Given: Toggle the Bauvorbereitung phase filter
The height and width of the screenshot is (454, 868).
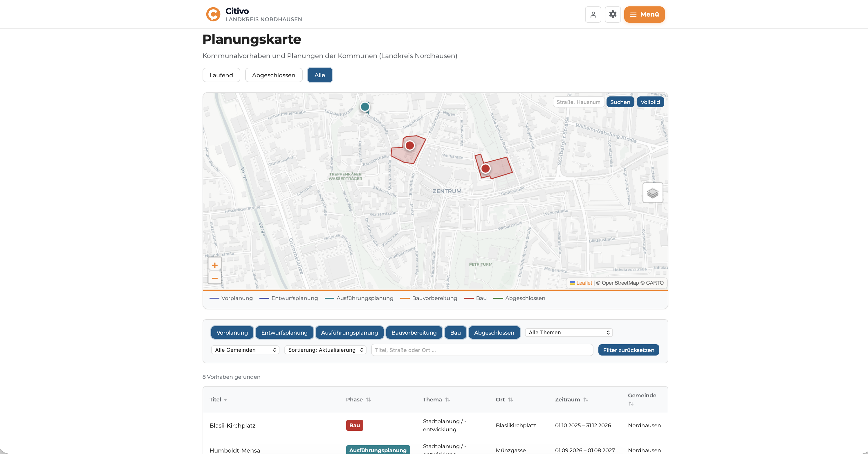Looking at the screenshot, I should (x=414, y=332).
